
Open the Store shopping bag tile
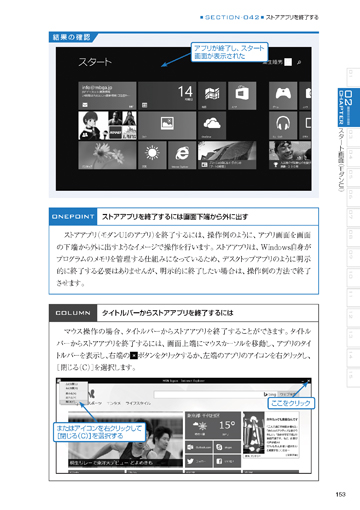click(242, 96)
